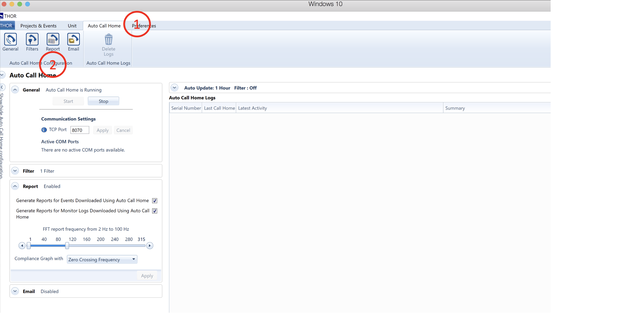Screen dimensions: 644x318
Task: Uncheck Generate Reports for Monitor Logs checkbox
Action: [155, 211]
